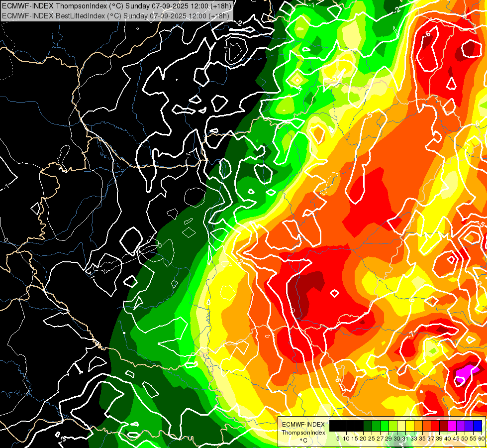Viewport: 487px width, 448px height.
Task: Click the °C unit label in legend
Action: [x=304, y=441]
